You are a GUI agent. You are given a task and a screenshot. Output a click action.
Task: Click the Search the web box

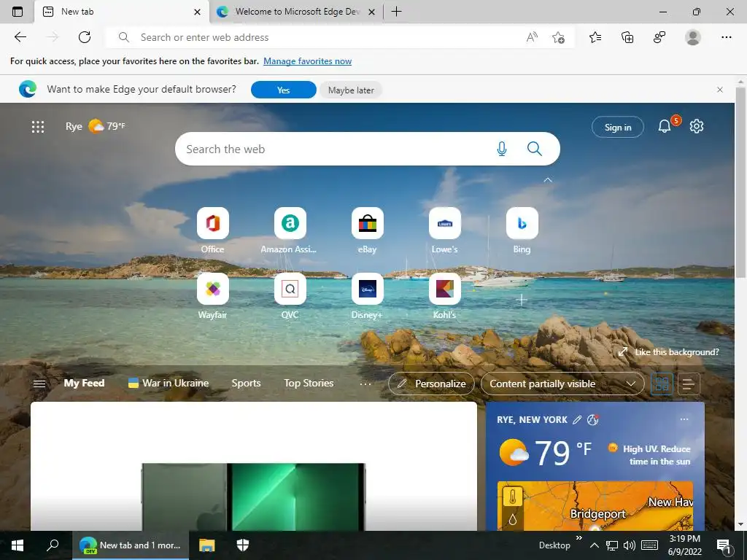[368, 149]
